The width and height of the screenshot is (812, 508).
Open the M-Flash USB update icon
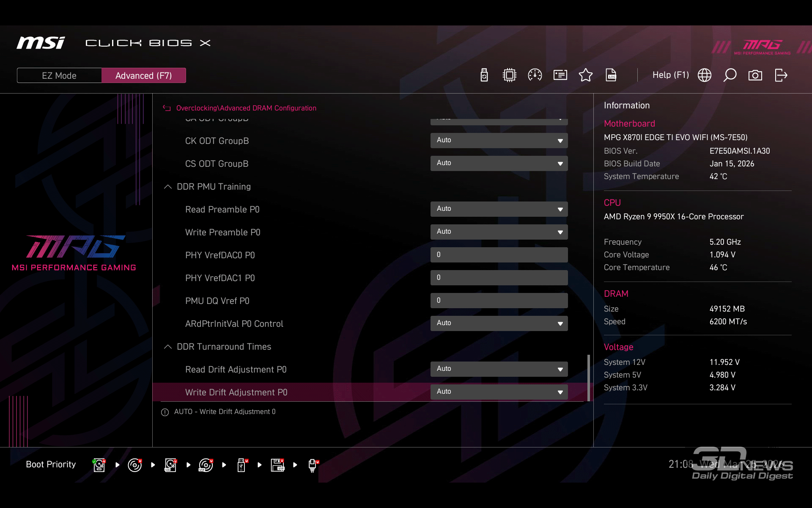click(x=484, y=75)
